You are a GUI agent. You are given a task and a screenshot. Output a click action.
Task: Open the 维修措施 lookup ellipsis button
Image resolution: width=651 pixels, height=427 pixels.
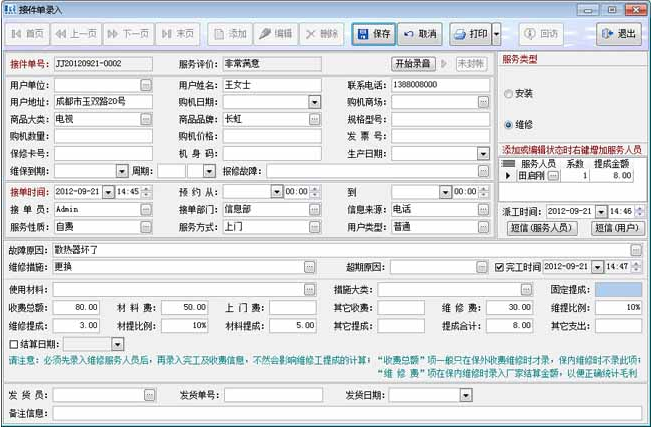[309, 267]
